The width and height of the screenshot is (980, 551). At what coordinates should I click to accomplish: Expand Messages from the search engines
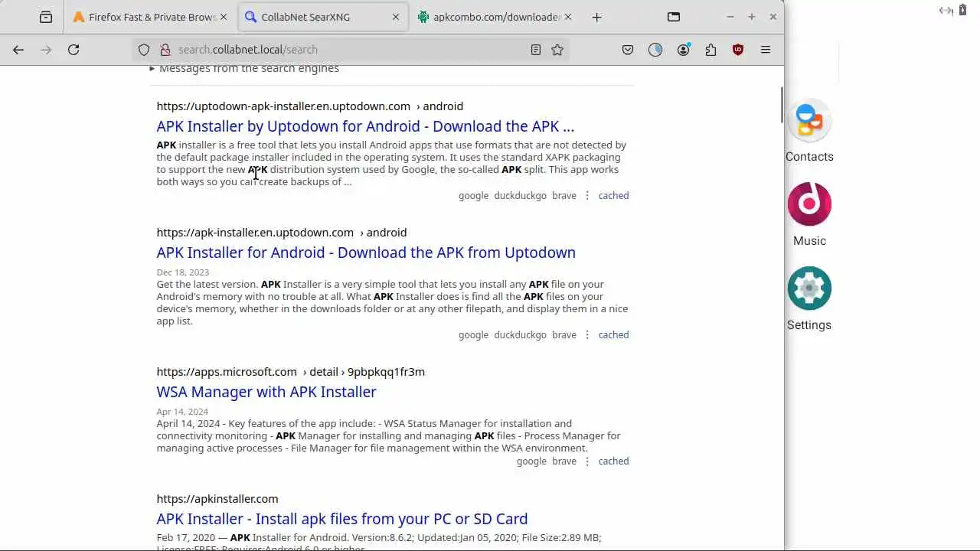pos(244,69)
